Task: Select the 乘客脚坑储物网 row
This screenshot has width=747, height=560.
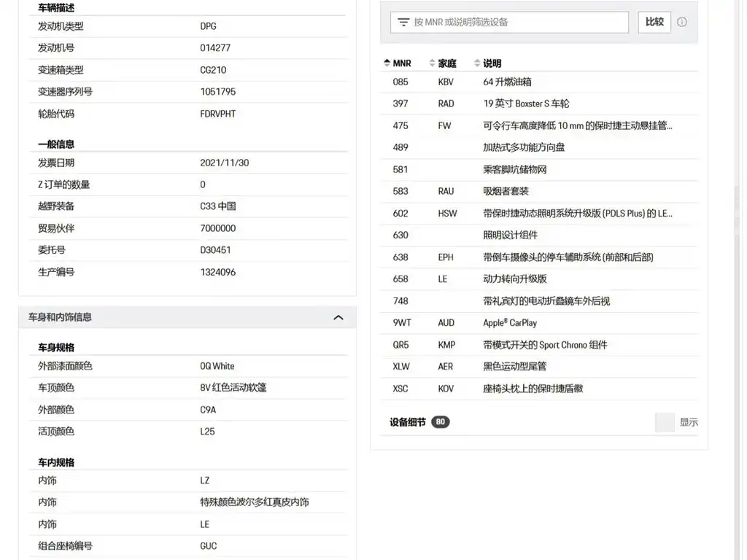Action: click(539, 169)
